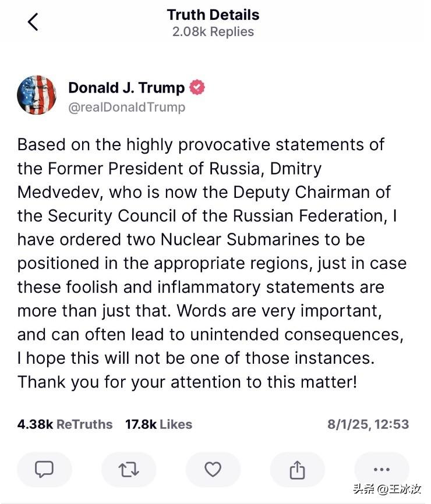Click the red verified badge icon
431x504 pixels.
point(197,87)
